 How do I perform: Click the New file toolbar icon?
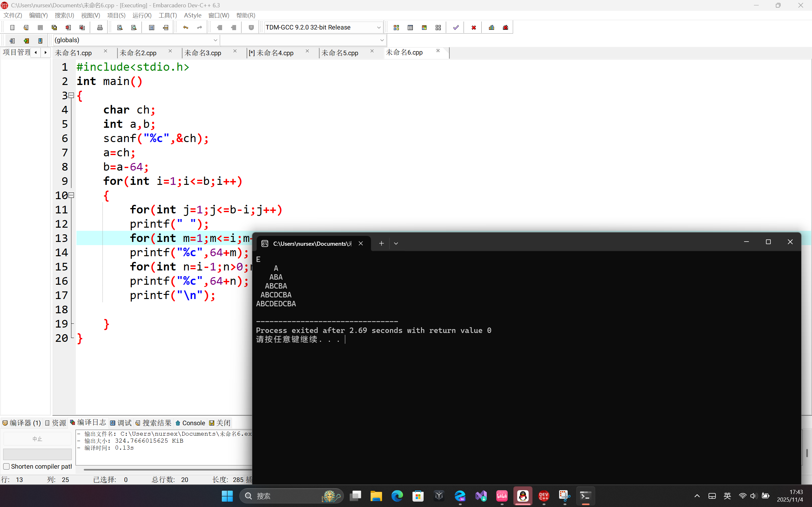coord(12,28)
